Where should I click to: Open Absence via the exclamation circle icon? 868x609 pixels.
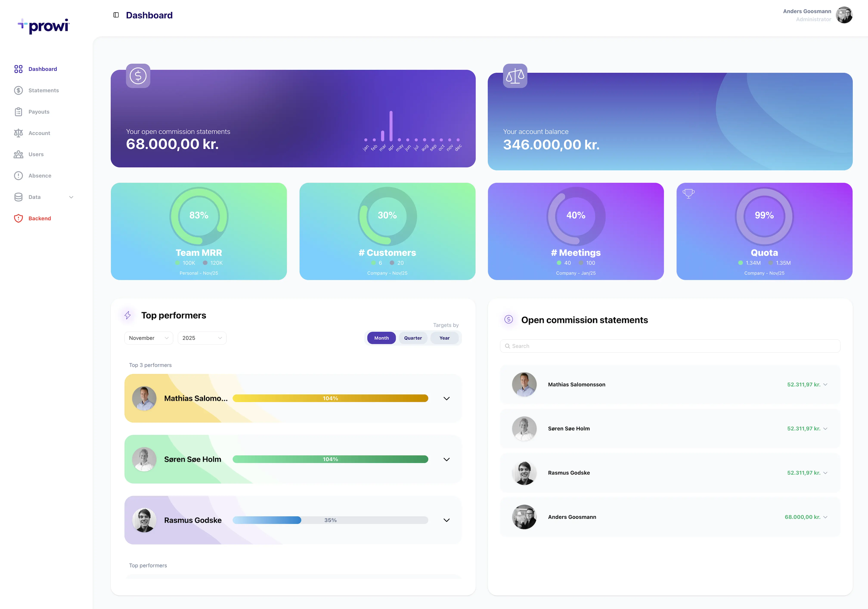click(19, 176)
